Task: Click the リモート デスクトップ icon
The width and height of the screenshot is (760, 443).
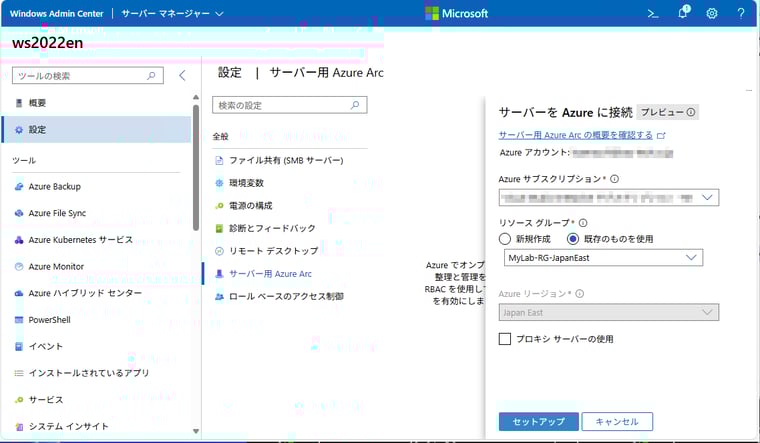Action: point(219,251)
